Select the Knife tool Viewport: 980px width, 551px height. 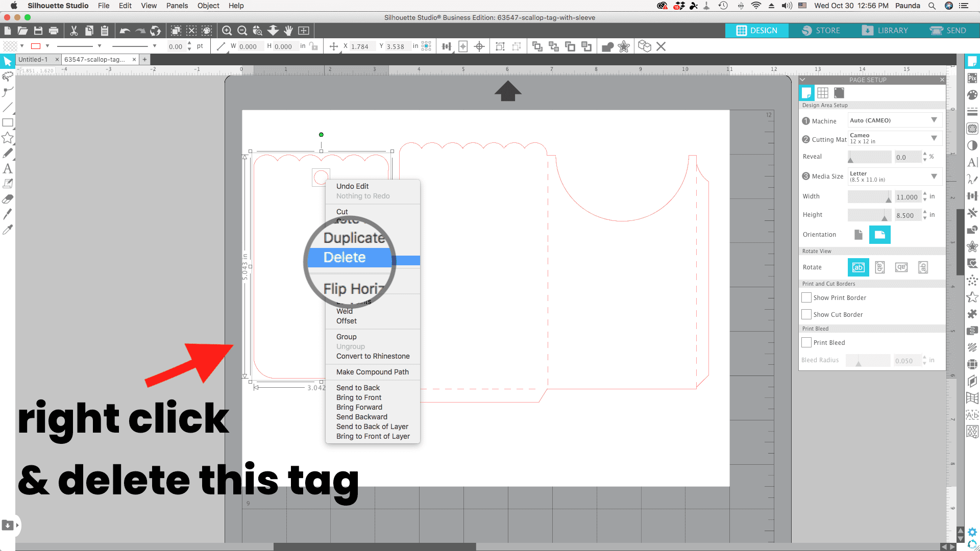pos(8,214)
